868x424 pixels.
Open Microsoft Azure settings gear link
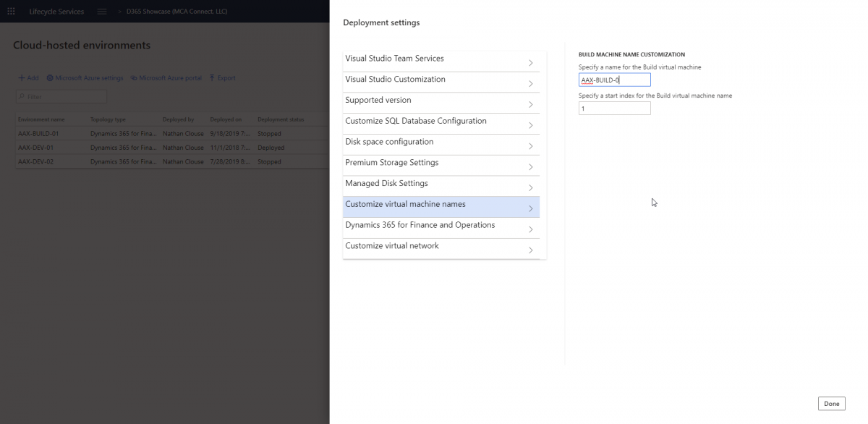(x=85, y=78)
